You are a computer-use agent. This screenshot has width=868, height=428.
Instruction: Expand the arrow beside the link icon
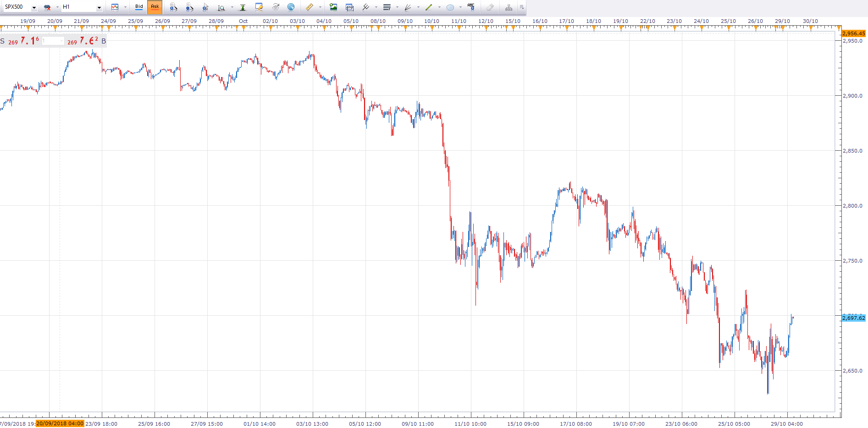pos(57,7)
